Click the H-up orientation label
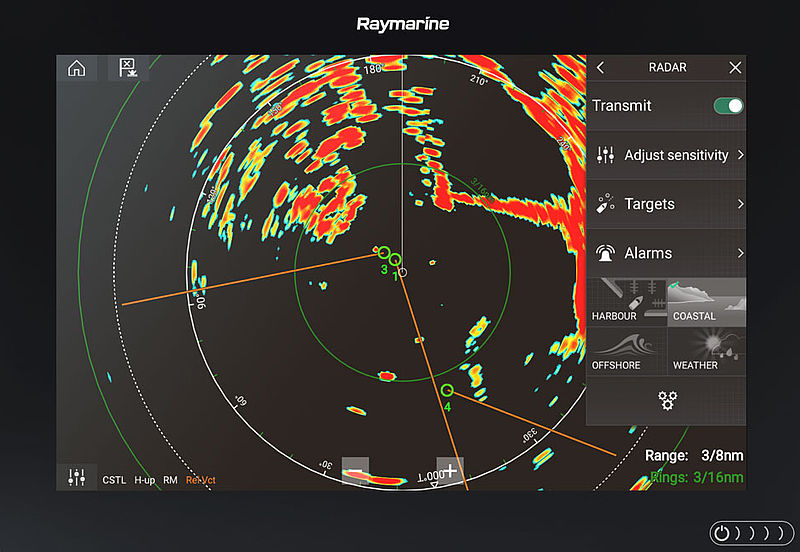Viewport: 800px width, 552px height. coord(145,481)
